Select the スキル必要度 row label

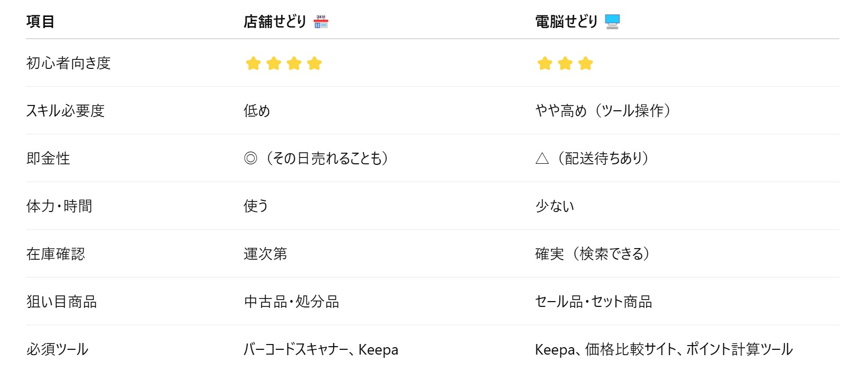tap(65, 111)
